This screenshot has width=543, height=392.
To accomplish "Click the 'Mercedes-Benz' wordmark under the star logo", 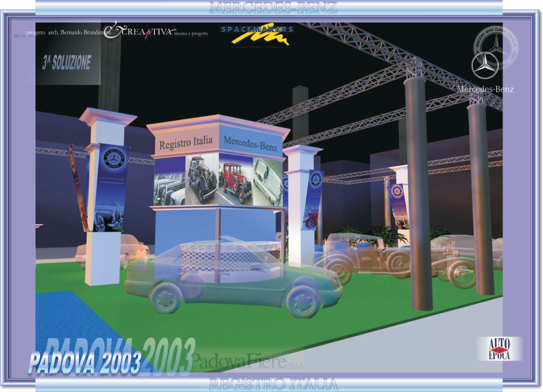I will [x=485, y=89].
